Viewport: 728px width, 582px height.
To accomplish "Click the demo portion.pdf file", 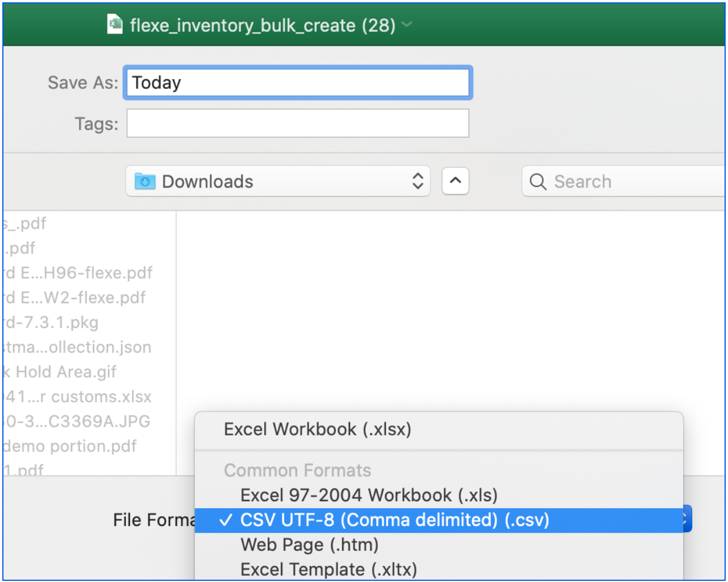I will point(69,446).
